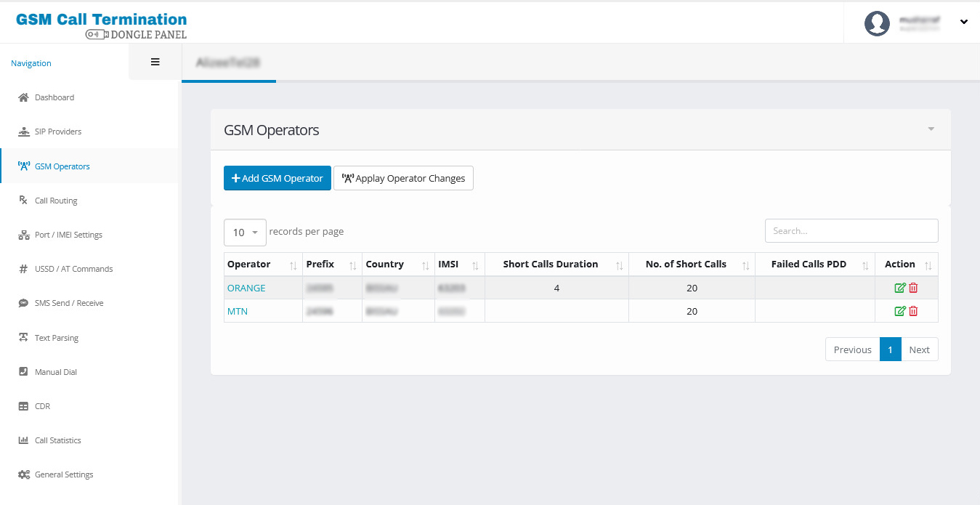Open USSD / AT Commands
Viewport: 980px width, 505px height.
point(74,269)
